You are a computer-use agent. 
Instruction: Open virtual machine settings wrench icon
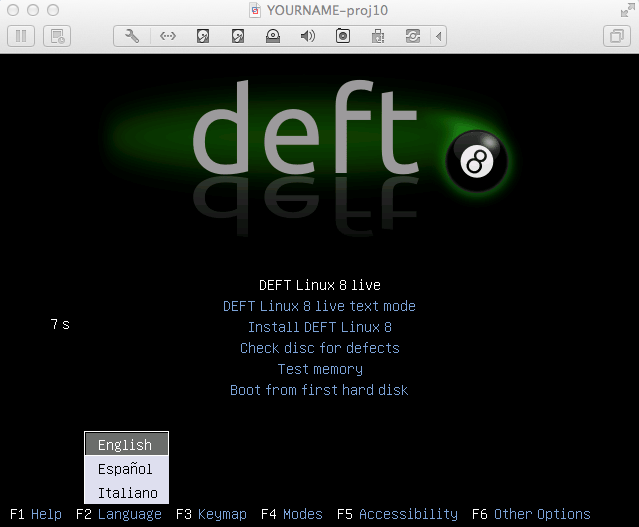click(x=132, y=36)
